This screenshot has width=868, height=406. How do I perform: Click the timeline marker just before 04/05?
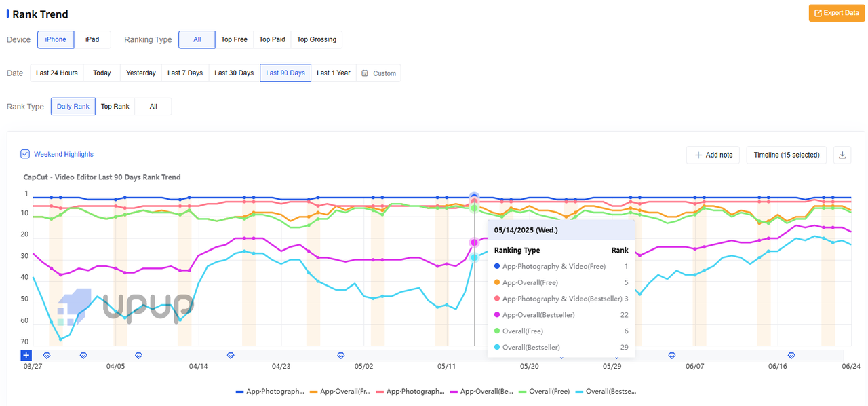(x=83, y=355)
